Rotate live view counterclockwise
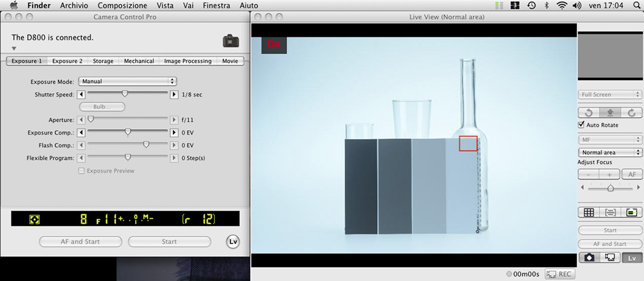This screenshot has width=644, height=281. tap(589, 113)
